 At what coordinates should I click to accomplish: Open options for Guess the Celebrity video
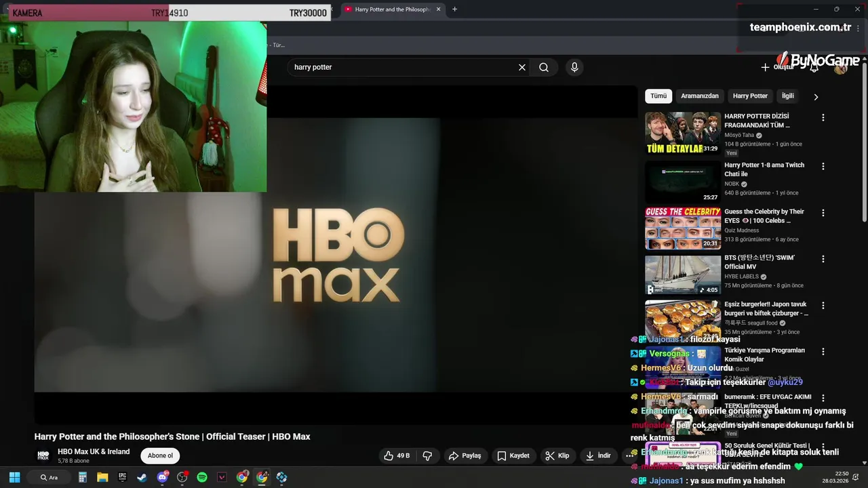pos(823,213)
